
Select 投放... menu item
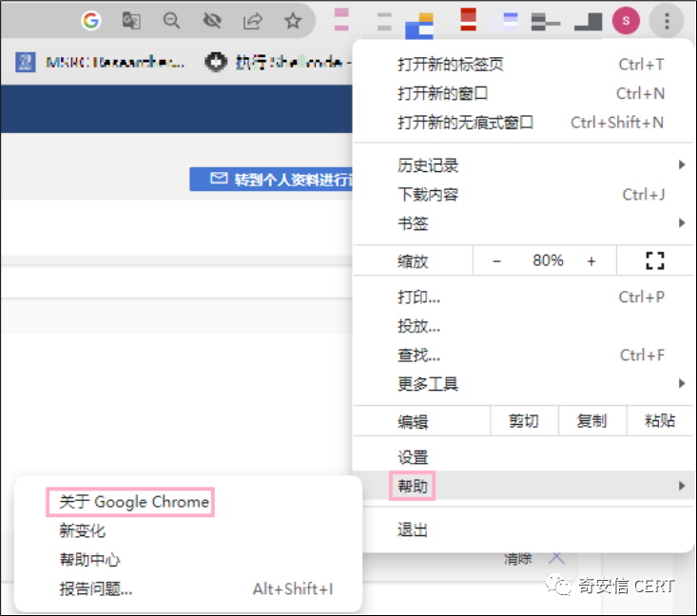tap(522, 326)
